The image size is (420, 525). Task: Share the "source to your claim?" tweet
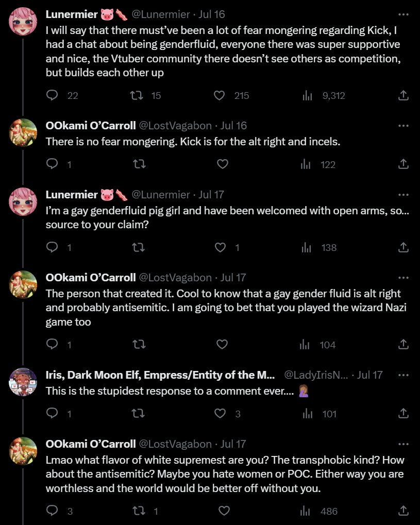click(404, 248)
